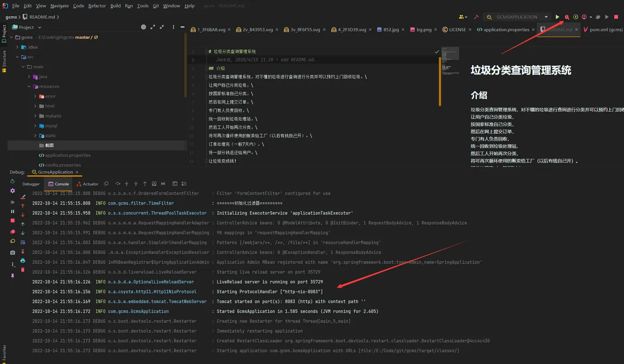The width and height of the screenshot is (624, 364).
Task: Expand the java folder
Action: (x=29, y=77)
